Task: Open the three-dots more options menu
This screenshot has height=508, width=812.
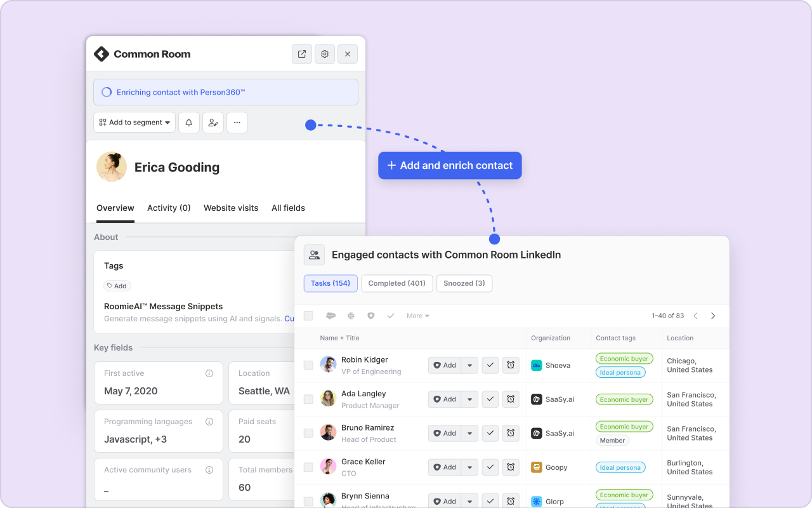Action: (x=237, y=123)
